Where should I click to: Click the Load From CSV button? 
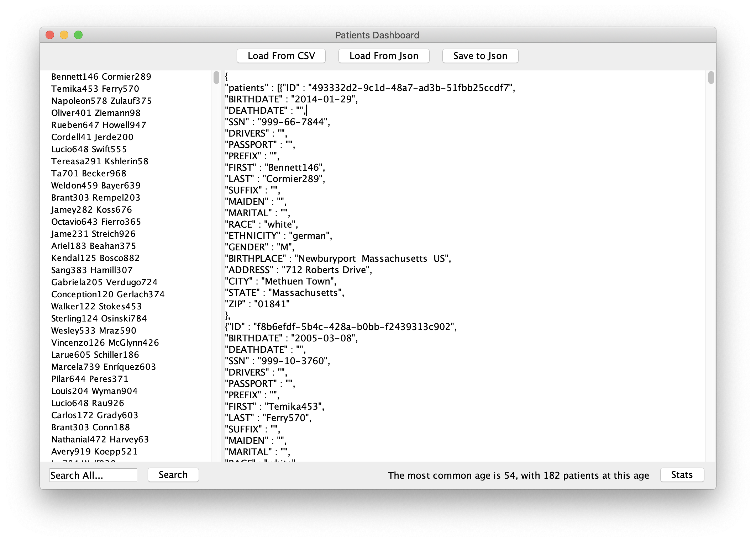click(281, 56)
